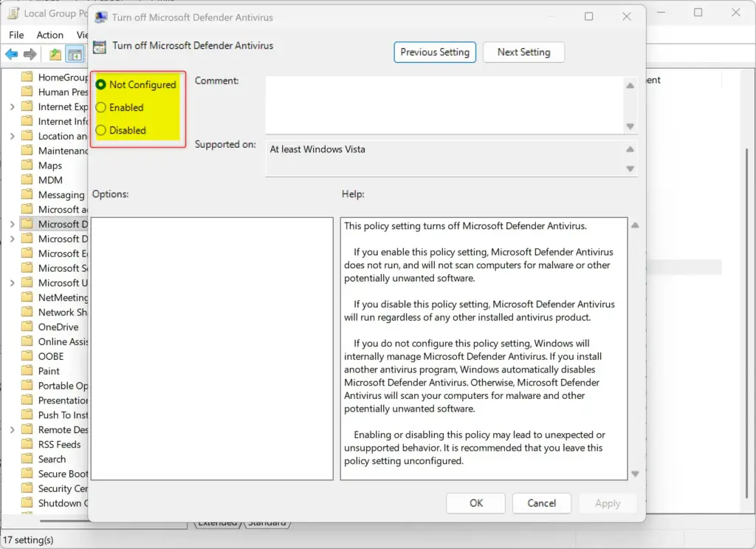This screenshot has width=756, height=549.
Task: Expand the Location and Sensors tree node
Action: (12, 136)
